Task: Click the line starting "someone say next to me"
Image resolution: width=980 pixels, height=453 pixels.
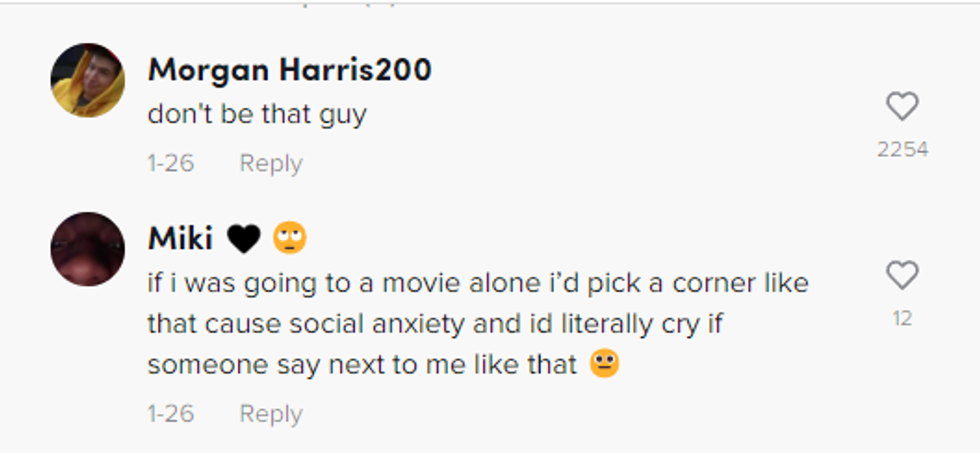Action: point(362,365)
